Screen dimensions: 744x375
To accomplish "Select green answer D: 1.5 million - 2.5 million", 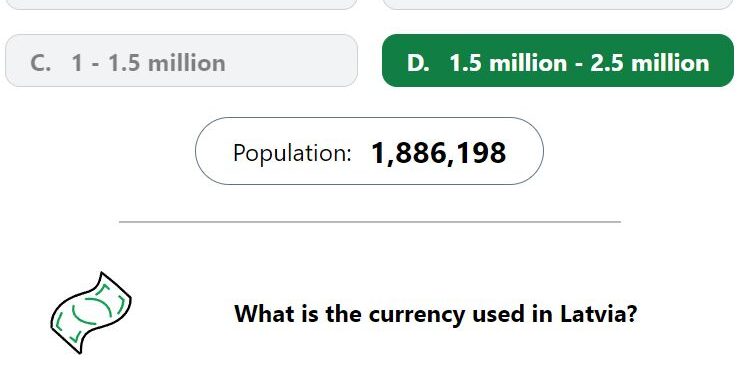I will tap(558, 60).
